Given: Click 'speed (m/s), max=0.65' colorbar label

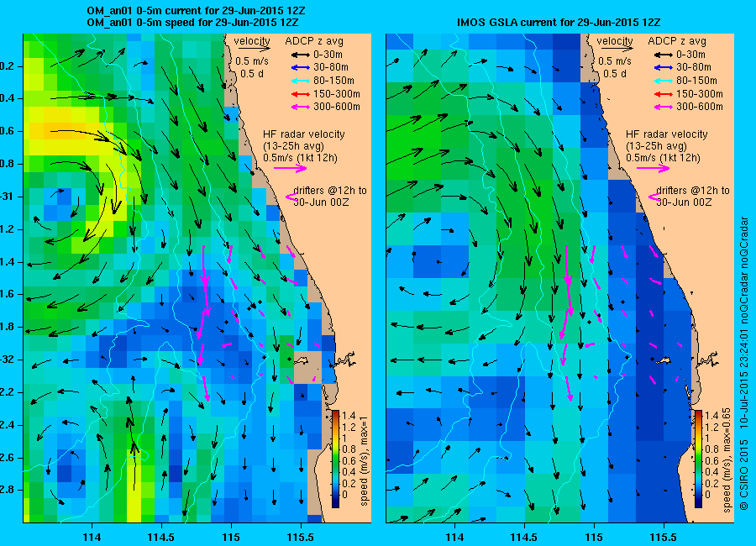Looking at the screenshot, I should [x=727, y=460].
